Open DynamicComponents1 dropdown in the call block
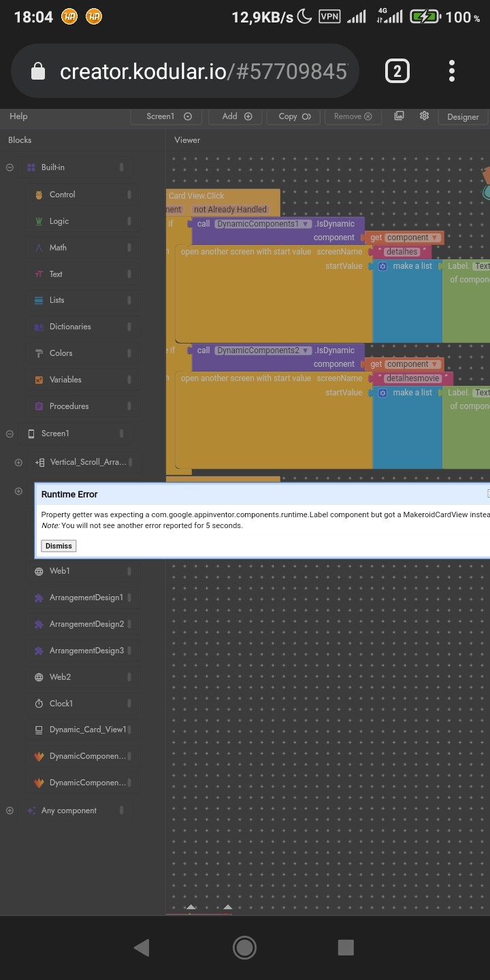Screen dimensions: 490x980 point(263,224)
